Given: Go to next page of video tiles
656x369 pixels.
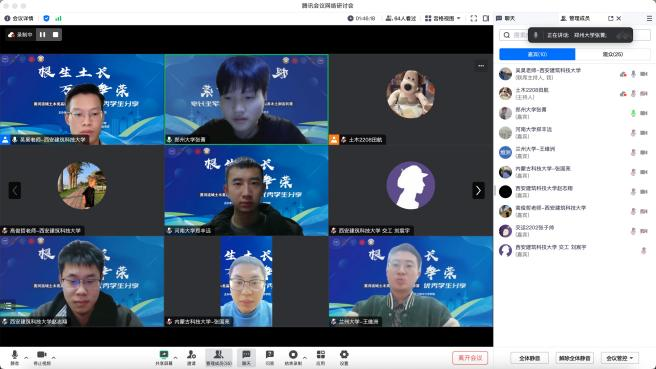Looking at the screenshot, I should click(479, 191).
